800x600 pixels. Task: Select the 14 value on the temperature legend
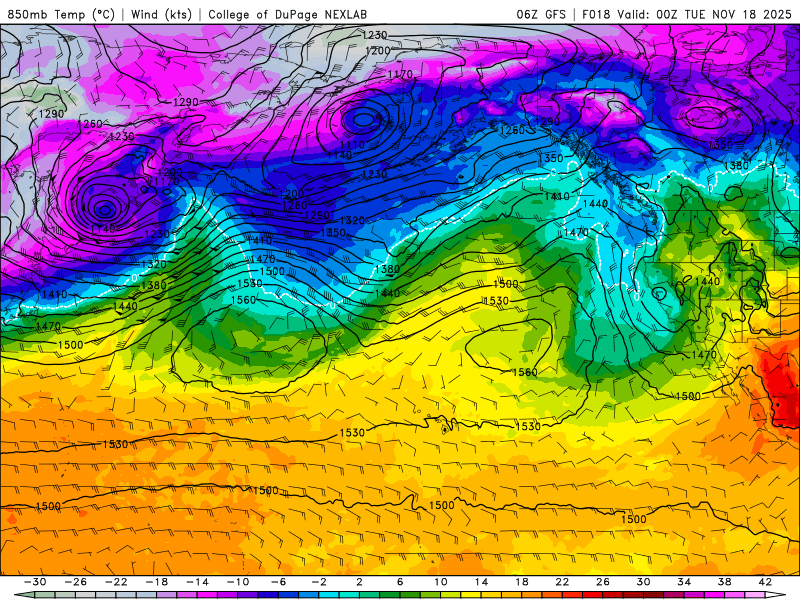click(x=481, y=582)
